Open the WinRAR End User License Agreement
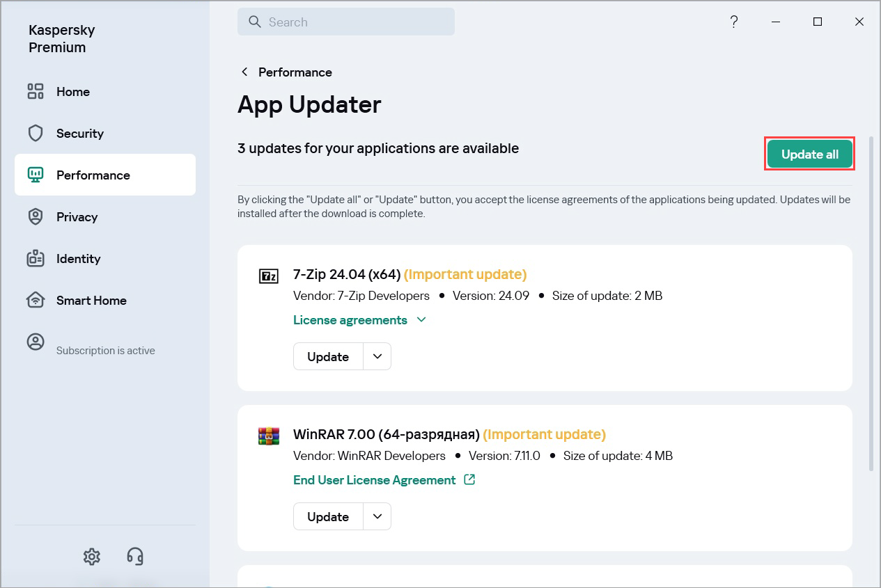Viewport: 881px width, 588px height. 374,479
